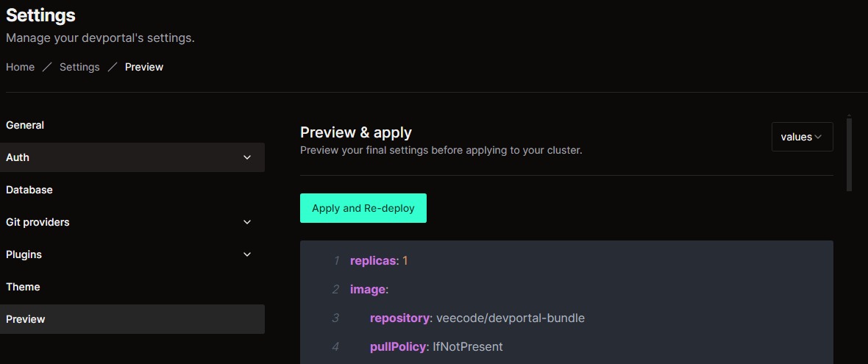Go to Home via breadcrumb

[21, 67]
